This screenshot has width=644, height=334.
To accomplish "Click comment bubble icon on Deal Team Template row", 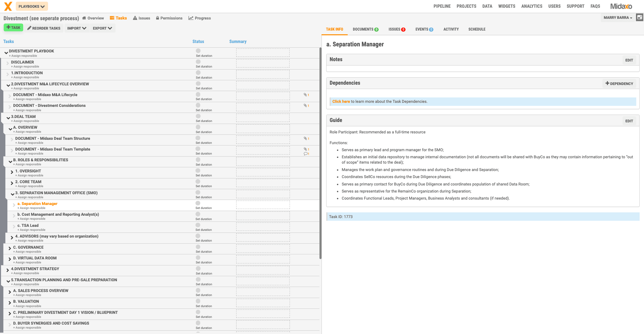I will coord(306,154).
